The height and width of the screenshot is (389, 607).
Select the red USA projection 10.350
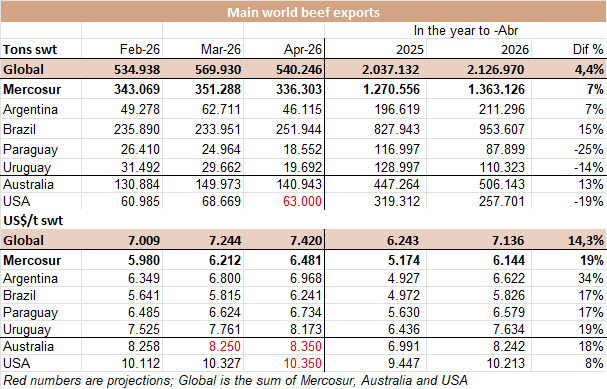[302, 363]
